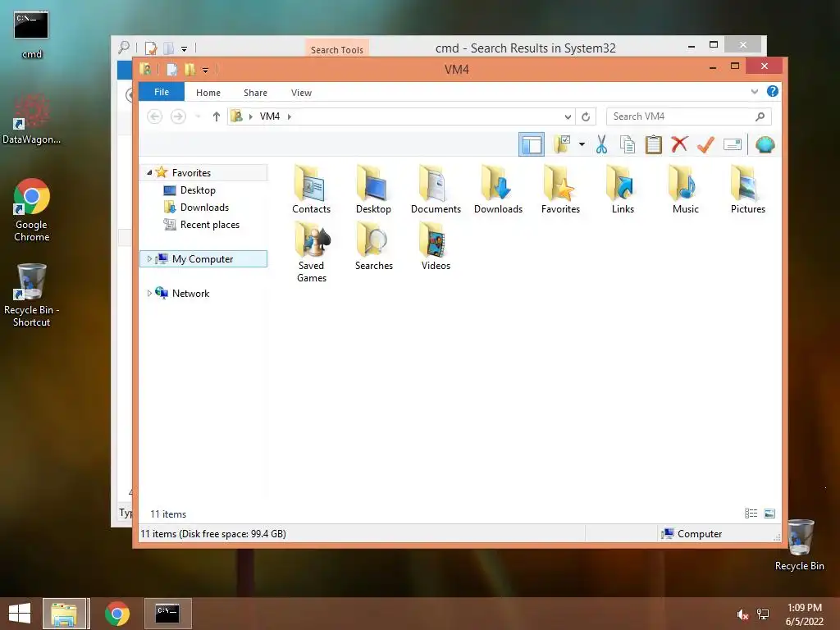Click the Forward navigation arrow
Screen dimensions: 840x630
pyautogui.click(x=178, y=116)
